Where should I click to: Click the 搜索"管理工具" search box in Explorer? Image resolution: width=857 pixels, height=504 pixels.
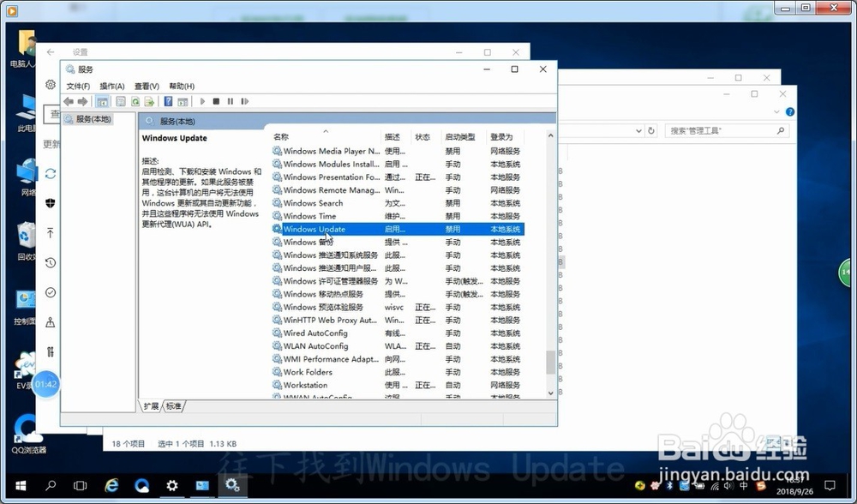click(x=727, y=130)
